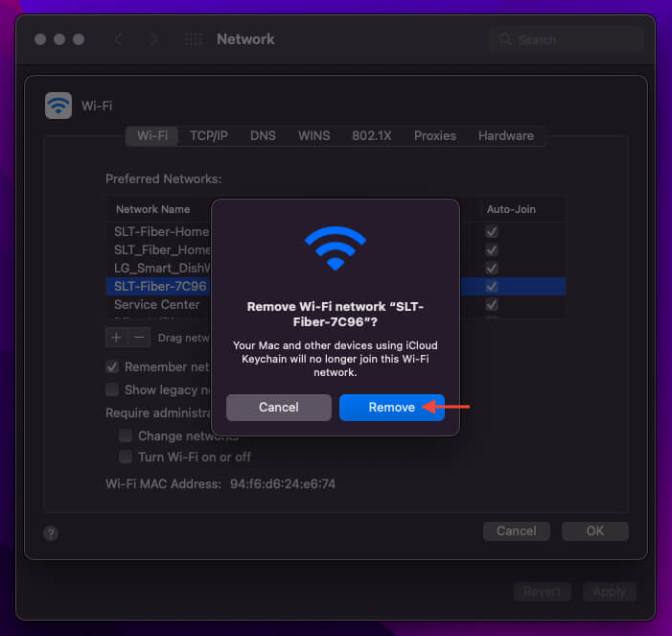Open the WINS tab
This screenshot has width=672, height=636.
click(x=314, y=136)
